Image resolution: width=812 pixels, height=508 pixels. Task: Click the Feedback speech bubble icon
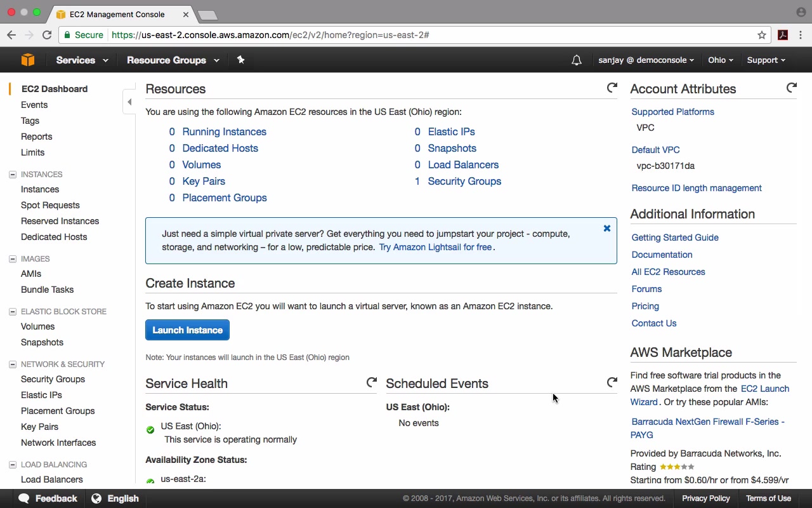point(24,498)
